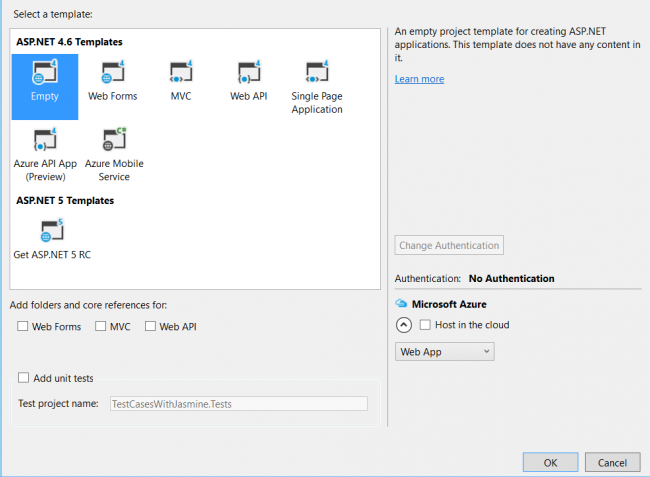Click the Add folders and core references label
Screen dimensions: 650x477
point(88,305)
